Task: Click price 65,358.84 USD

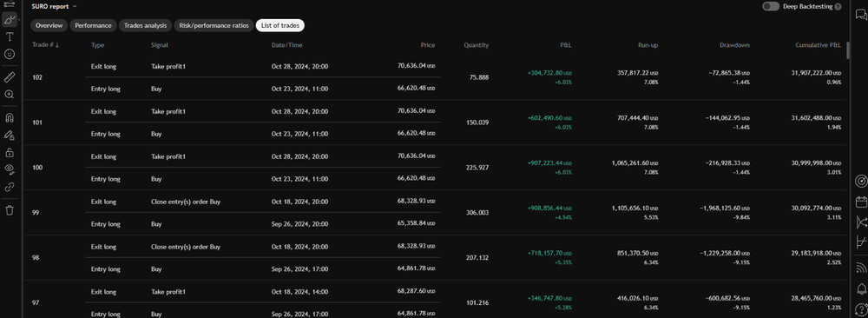Action: point(417,224)
